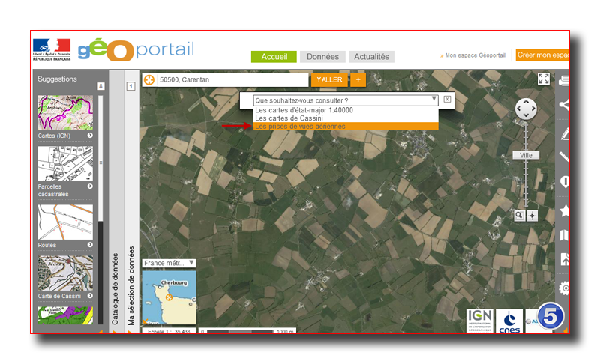Click the arrow next to Parcelles cadastrales
Screen dimensions: 600x364
click(x=90, y=186)
